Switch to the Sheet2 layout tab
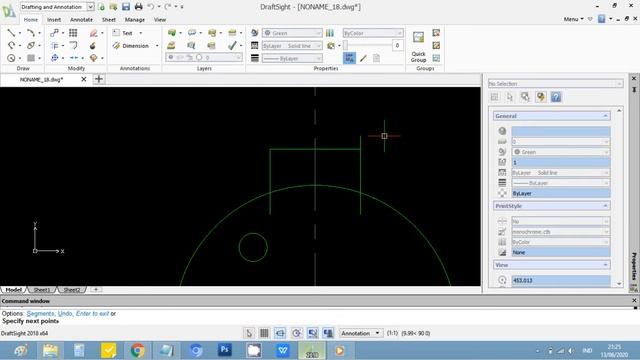 (x=72, y=290)
